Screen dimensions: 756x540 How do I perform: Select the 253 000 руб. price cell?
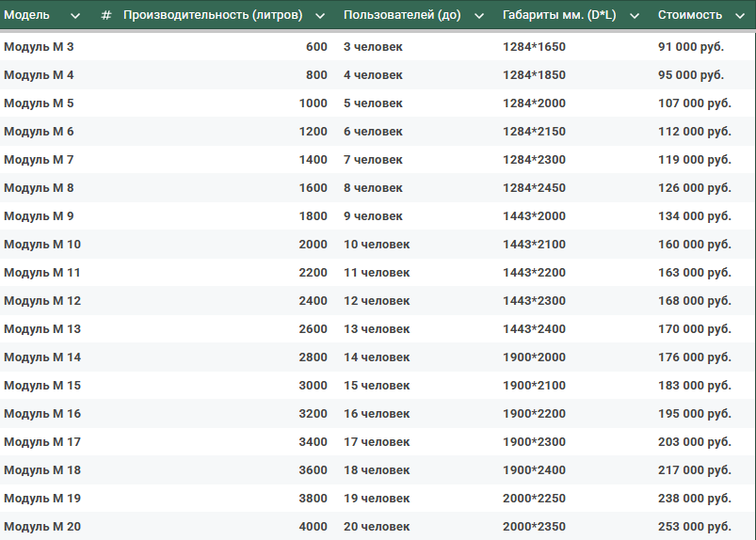point(694,527)
